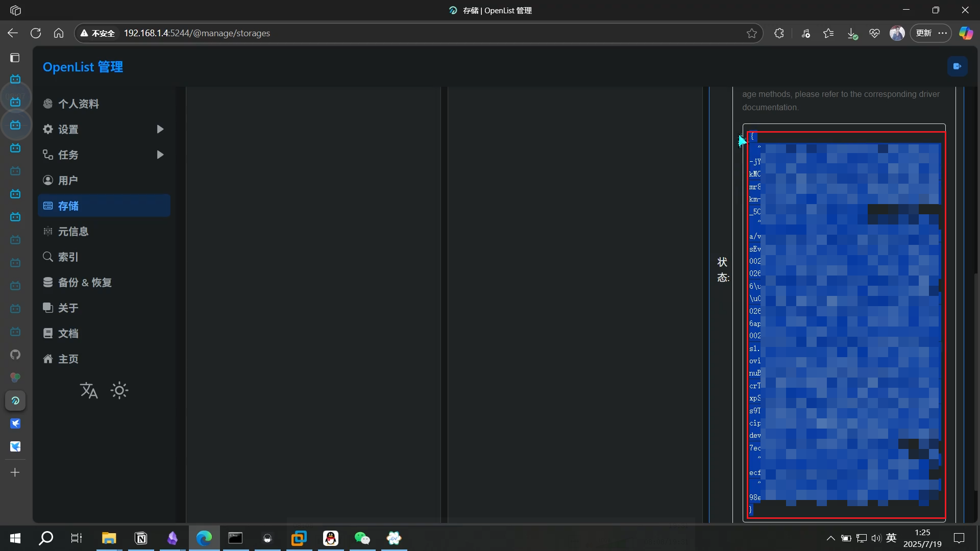Open 文档 documentation link
This screenshot has height=551, width=980.
pos(68,334)
